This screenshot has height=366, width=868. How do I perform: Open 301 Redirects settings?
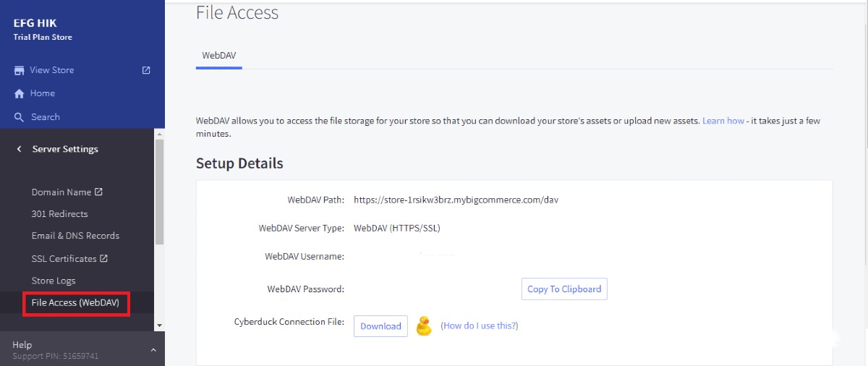click(x=59, y=214)
